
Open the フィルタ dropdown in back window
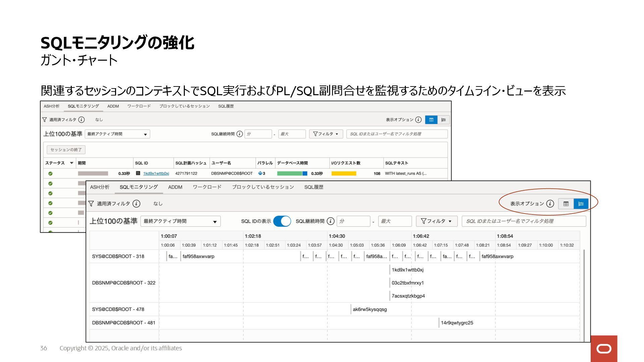click(x=326, y=134)
